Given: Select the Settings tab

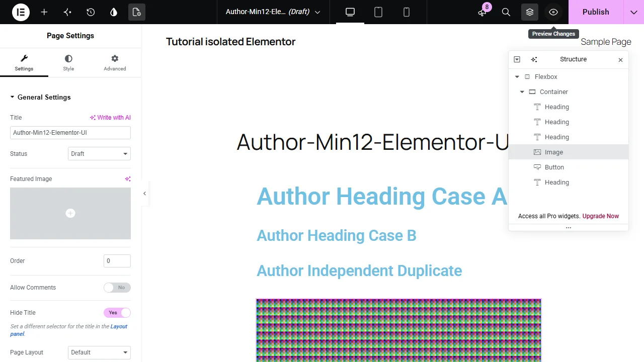Looking at the screenshot, I should (x=24, y=63).
